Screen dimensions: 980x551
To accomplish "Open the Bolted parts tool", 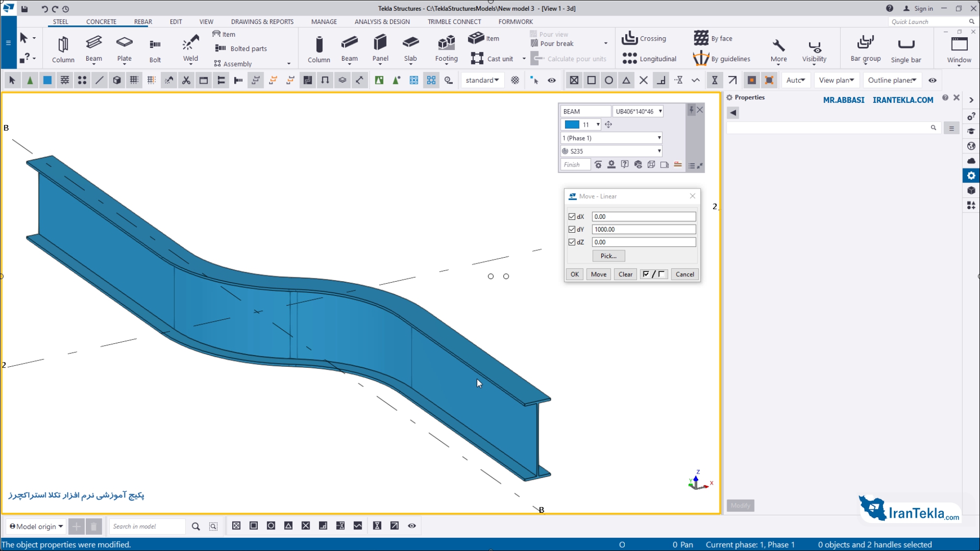I will pos(241,48).
